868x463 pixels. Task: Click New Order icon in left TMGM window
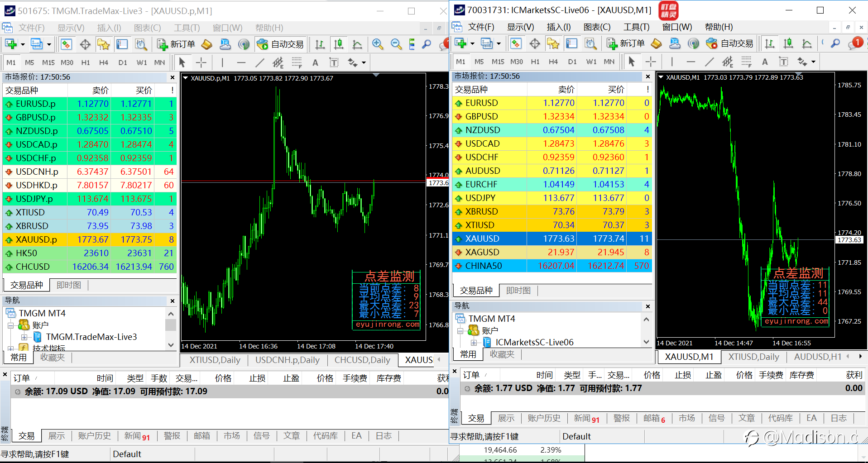coord(176,44)
